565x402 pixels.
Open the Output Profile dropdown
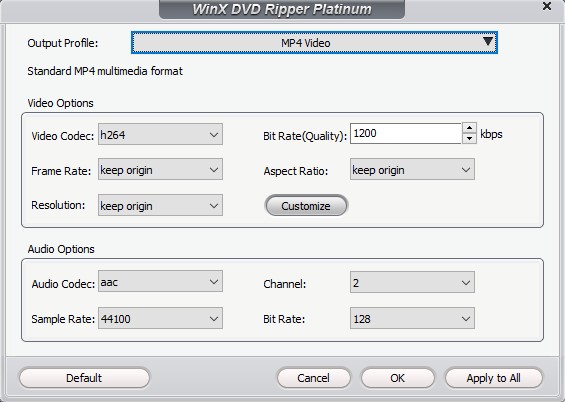pyautogui.click(x=314, y=43)
